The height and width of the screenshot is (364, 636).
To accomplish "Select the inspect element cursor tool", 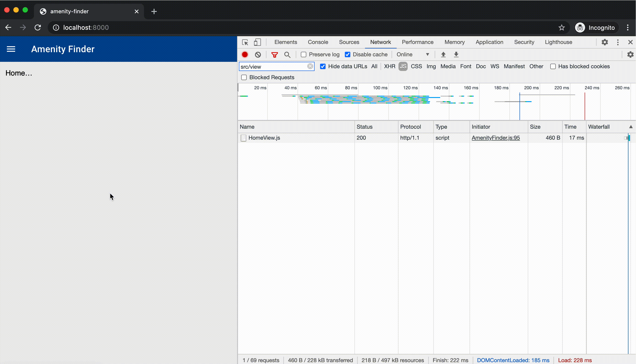I will (x=245, y=42).
